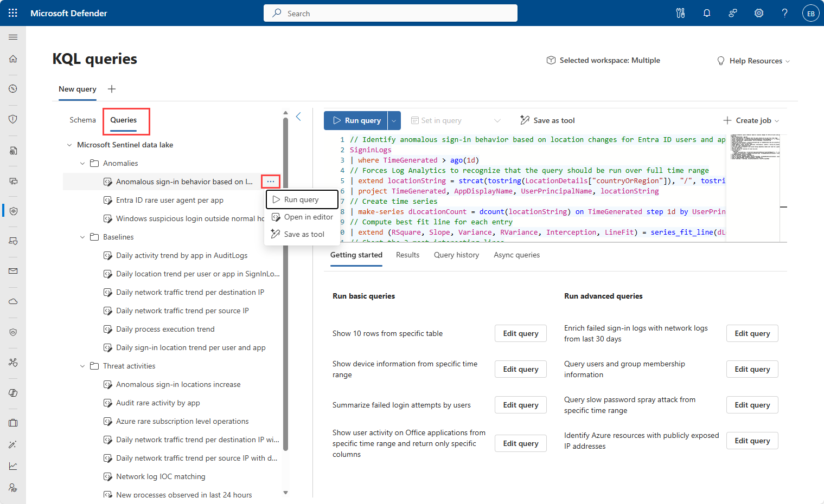824x504 pixels.
Task: Click the person with speech bubble icon
Action: click(733, 13)
